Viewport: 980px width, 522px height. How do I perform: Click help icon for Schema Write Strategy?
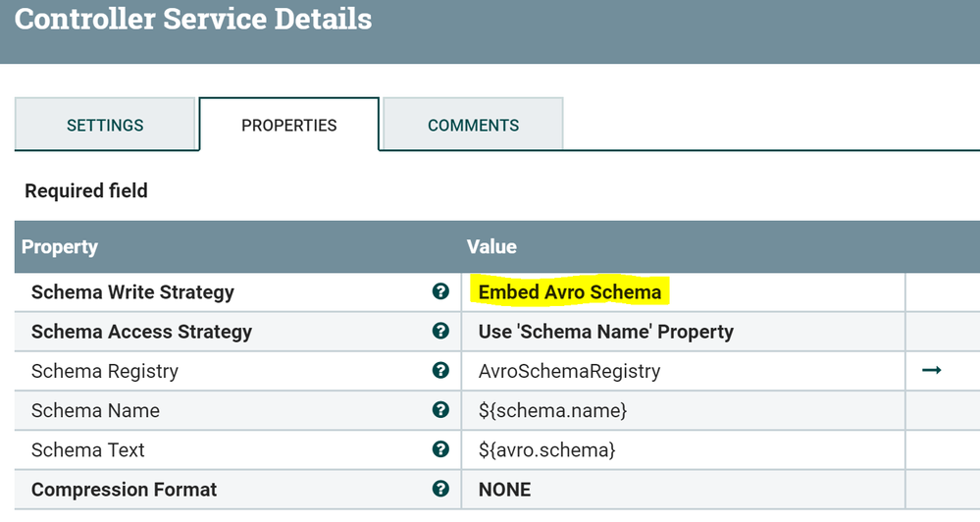point(440,291)
